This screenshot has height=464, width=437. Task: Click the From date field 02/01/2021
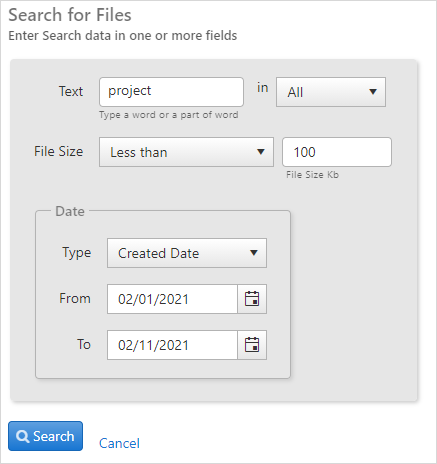(172, 299)
